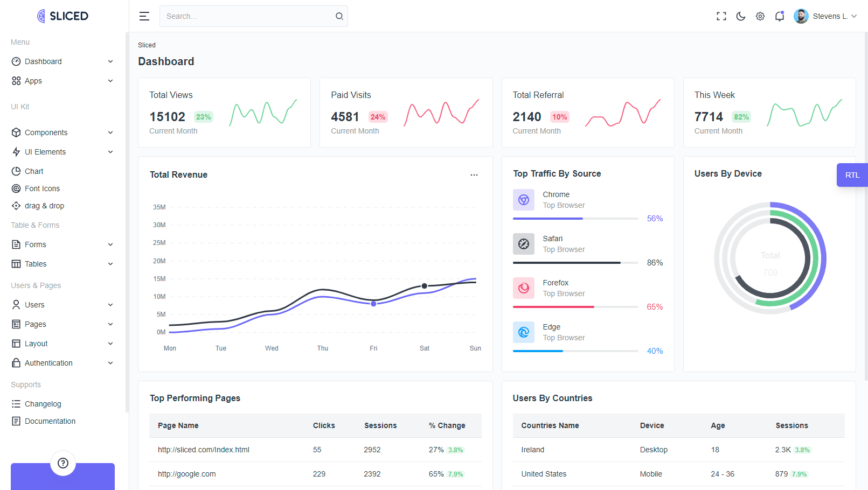Click the Safari compass icon

523,244
